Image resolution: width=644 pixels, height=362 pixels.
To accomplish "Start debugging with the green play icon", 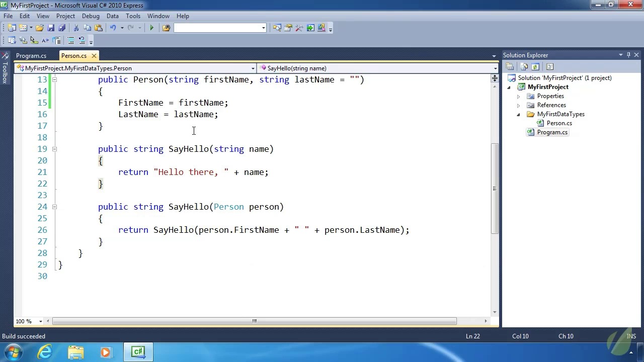I will pyautogui.click(x=151, y=28).
